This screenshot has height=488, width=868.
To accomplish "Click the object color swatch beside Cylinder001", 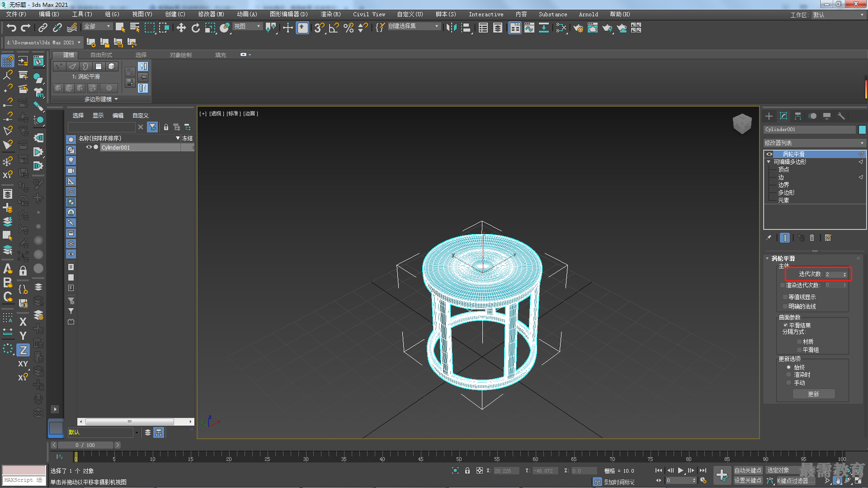I will click(862, 130).
